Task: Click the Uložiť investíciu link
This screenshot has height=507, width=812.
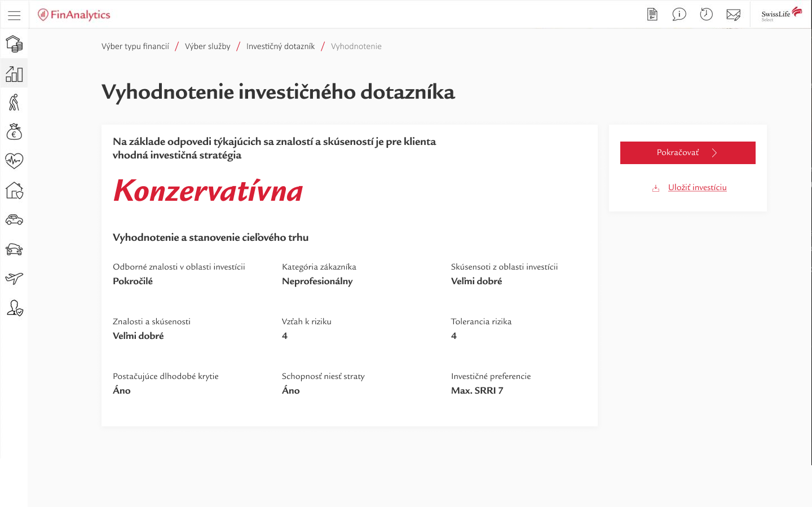Action: (x=698, y=187)
